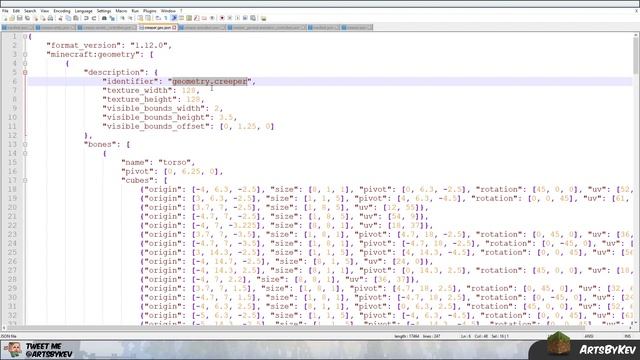Collapse the cubes fold on line 17
Image resolution: width=640 pixels, height=360 pixels.
[25, 180]
